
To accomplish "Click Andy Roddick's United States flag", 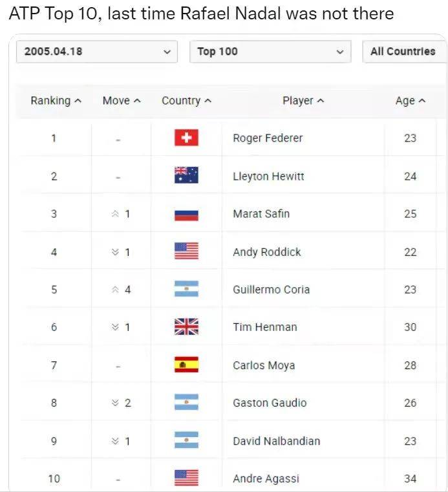I will (x=186, y=251).
